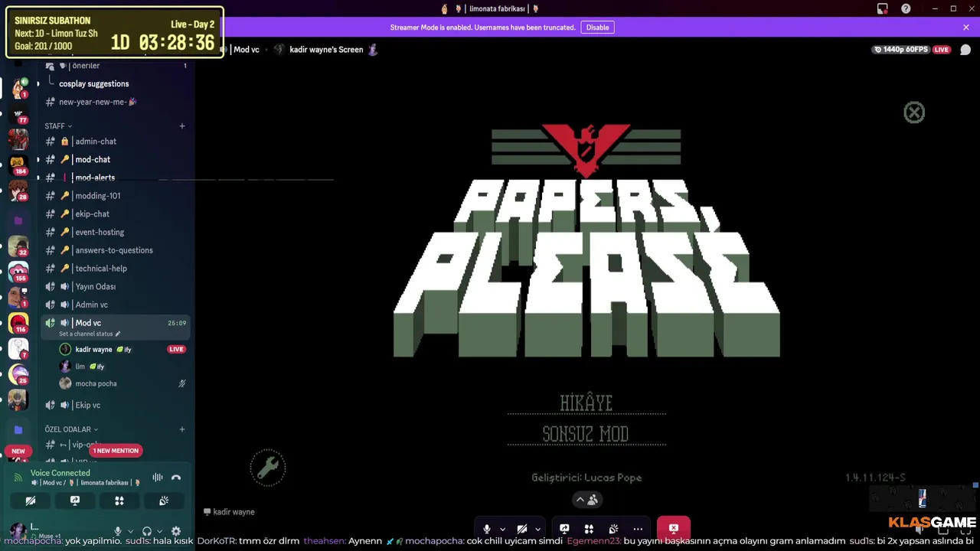This screenshot has width=980, height=551.
Task: Select lim user in Mod vc
Action: point(122,367)
